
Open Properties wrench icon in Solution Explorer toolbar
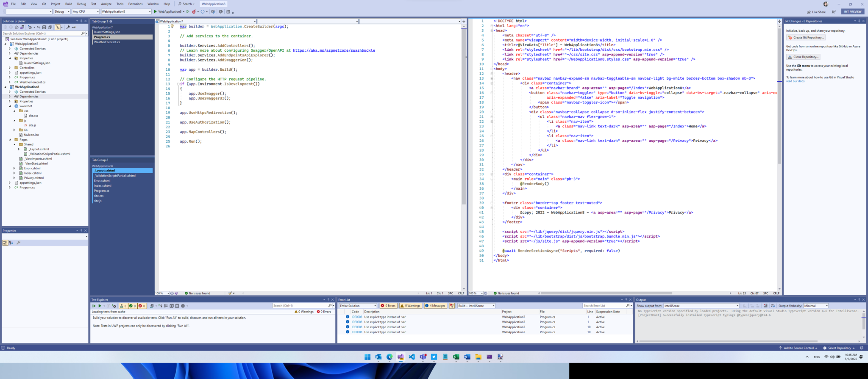(x=68, y=27)
